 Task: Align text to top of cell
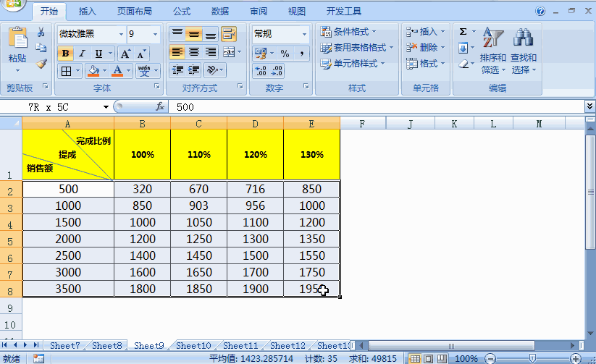[177, 34]
